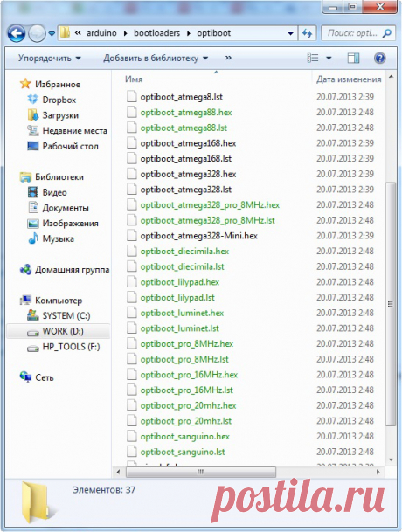The width and height of the screenshot is (402, 532).
Task: Select Библиотеки in navigation pane
Action: [59, 176]
